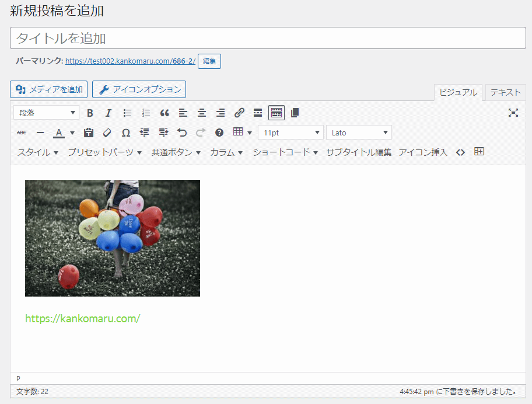532x404 pixels.
Task: Open the text color picker arrow
Action: pyautogui.click(x=72, y=133)
